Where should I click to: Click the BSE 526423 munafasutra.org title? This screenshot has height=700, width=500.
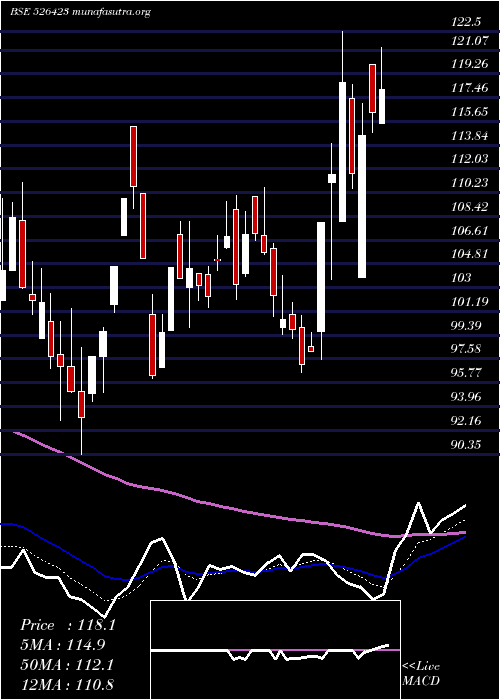tap(80, 12)
